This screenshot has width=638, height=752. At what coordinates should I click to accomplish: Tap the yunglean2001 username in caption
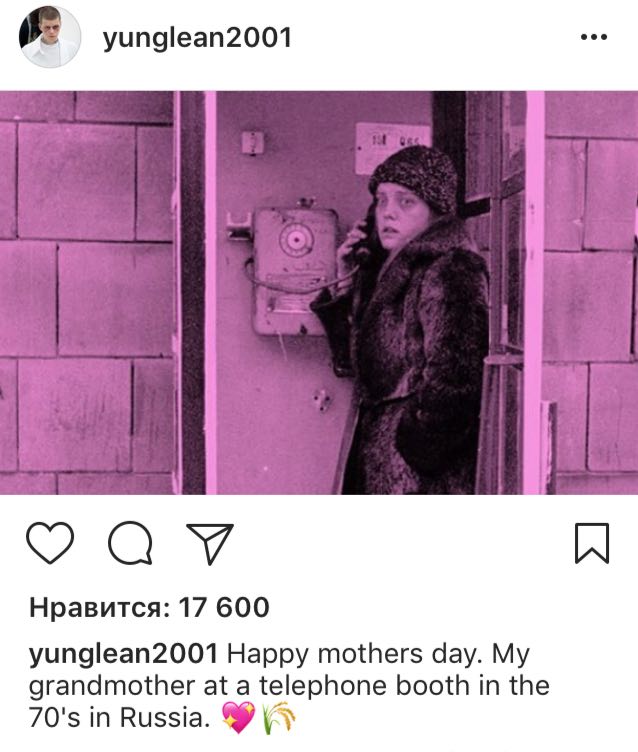pos(123,655)
